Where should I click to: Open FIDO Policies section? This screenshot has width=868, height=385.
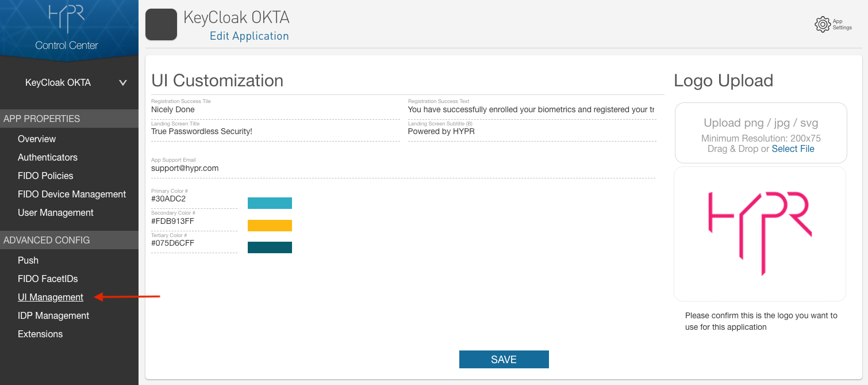point(45,176)
